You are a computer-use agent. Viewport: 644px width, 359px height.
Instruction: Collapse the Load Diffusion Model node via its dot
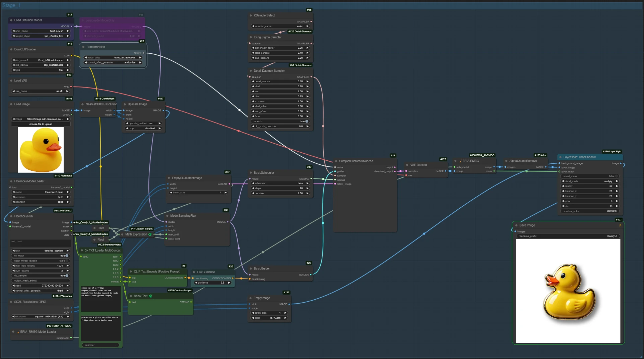tap(11, 20)
